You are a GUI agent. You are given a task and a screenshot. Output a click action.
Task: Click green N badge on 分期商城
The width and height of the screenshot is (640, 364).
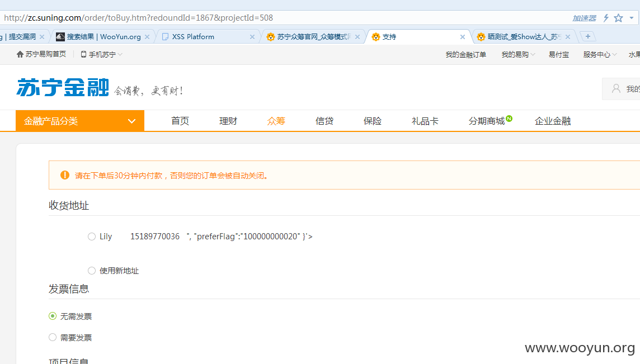pos(509,119)
